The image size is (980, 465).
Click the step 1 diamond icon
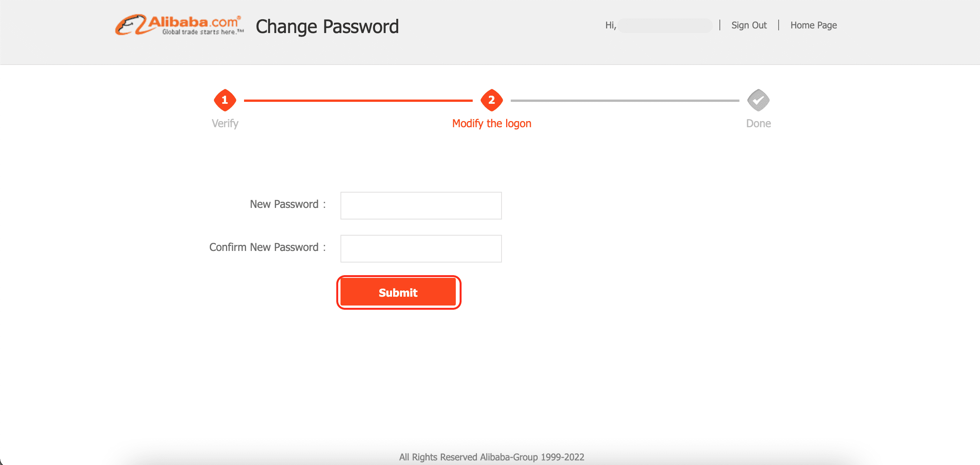click(225, 100)
